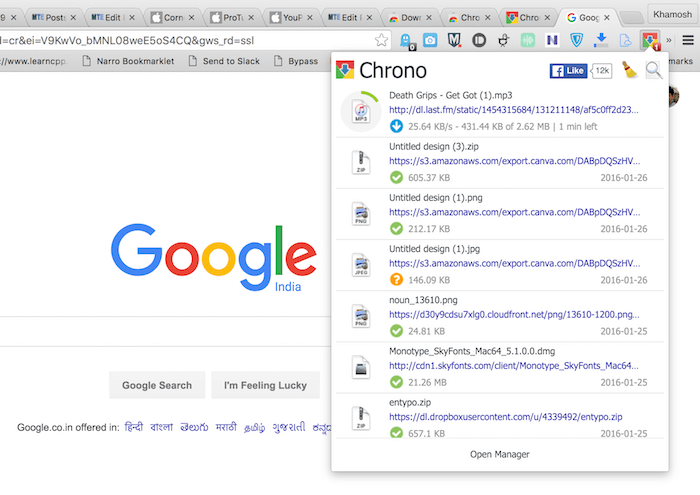Select the Untitled design (3).zip filename

pos(433,146)
